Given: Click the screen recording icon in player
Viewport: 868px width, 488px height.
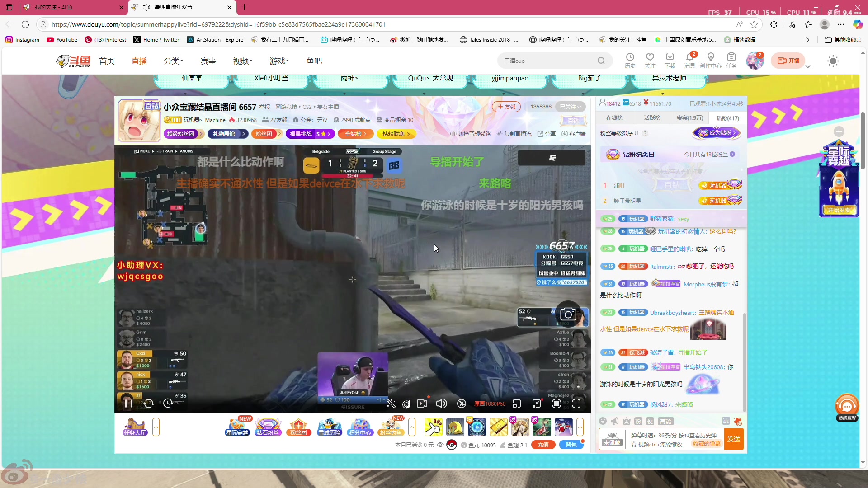Looking at the screenshot, I should pyautogui.click(x=422, y=404).
